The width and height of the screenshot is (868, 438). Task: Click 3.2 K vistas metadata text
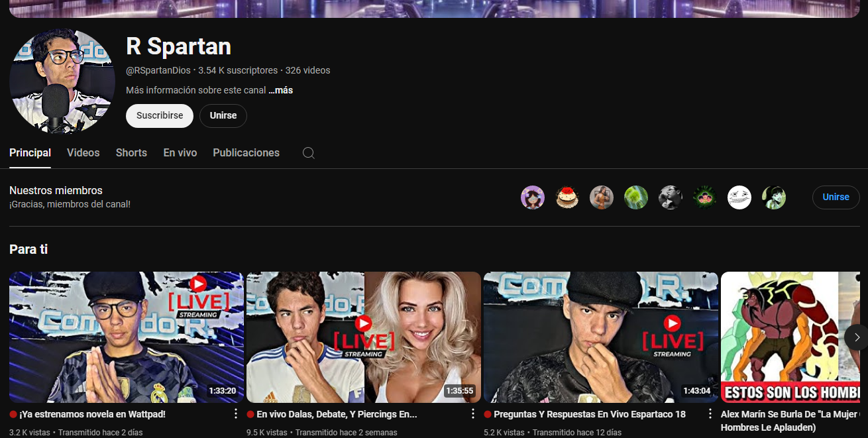pos(30,433)
